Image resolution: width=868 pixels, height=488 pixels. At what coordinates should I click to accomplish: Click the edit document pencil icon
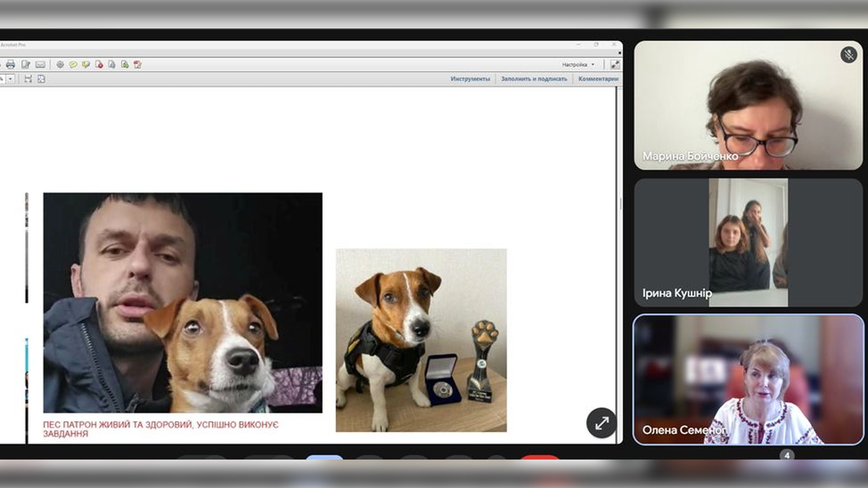(26, 65)
